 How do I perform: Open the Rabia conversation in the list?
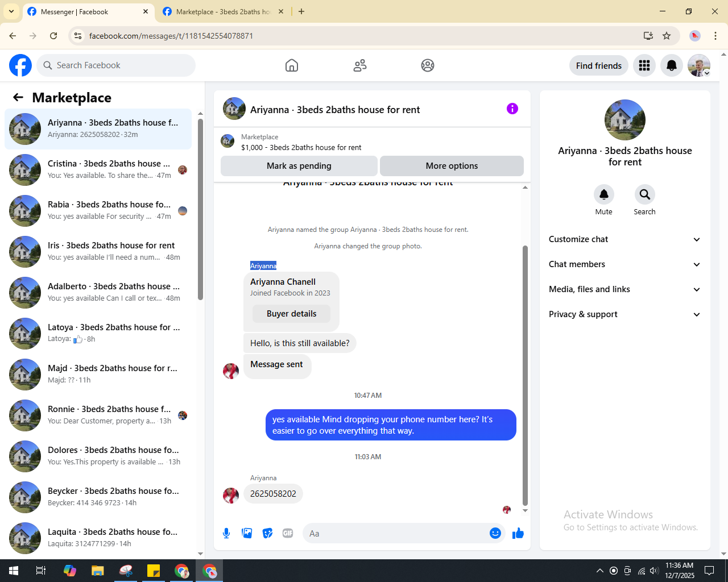pyautogui.click(x=98, y=211)
